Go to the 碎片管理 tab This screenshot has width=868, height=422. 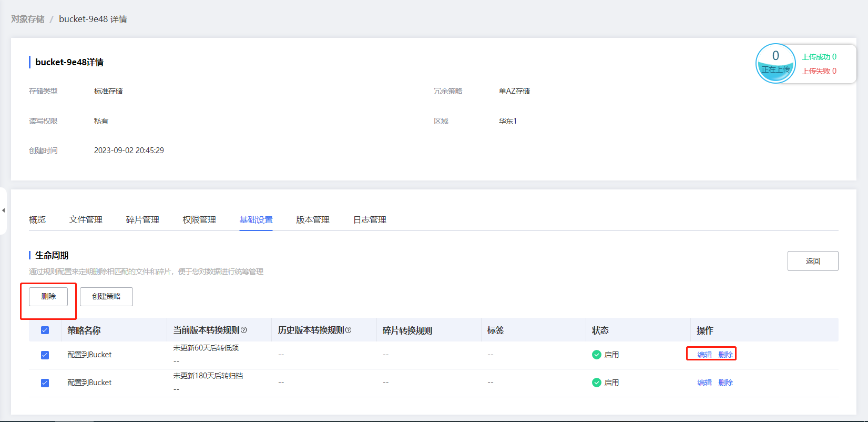coord(142,220)
